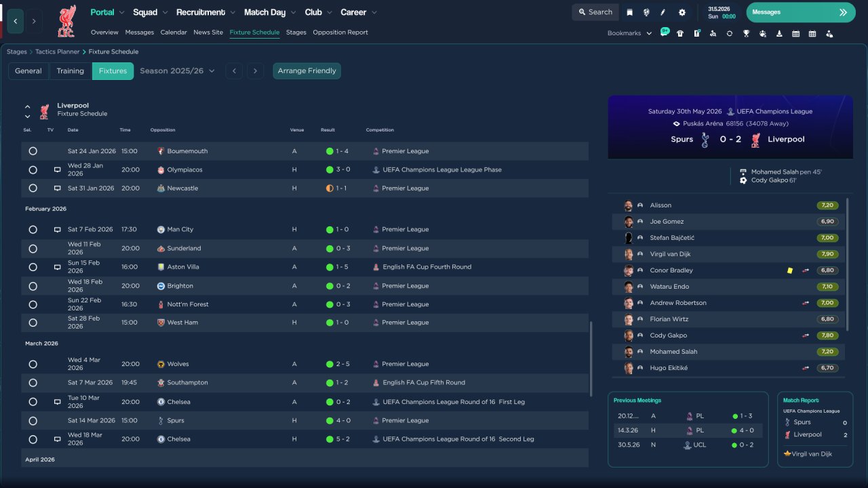The height and width of the screenshot is (488, 868).
Task: Click Cody Gakpo's 7,80 rating badge
Action: pos(827,335)
